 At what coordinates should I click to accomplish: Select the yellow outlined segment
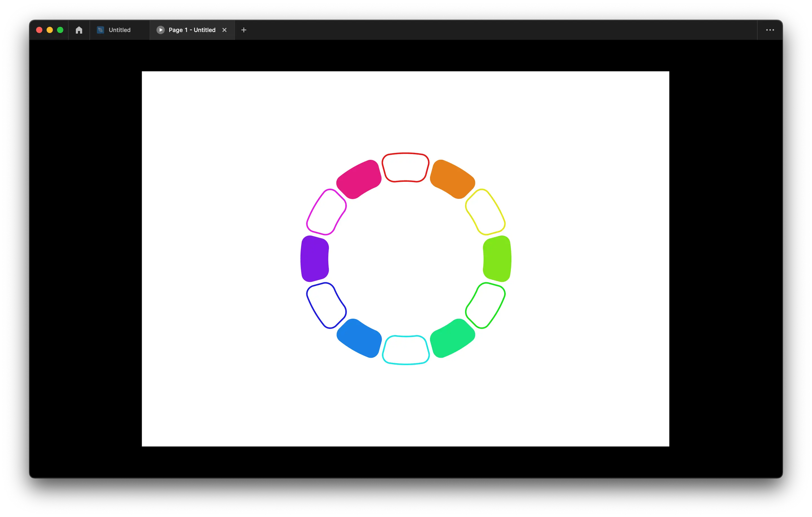(x=485, y=212)
